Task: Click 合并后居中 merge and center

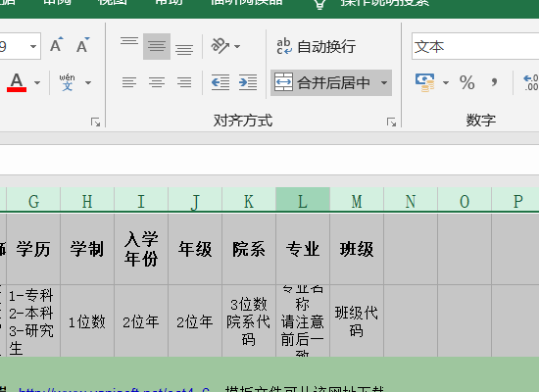Action: [322, 83]
